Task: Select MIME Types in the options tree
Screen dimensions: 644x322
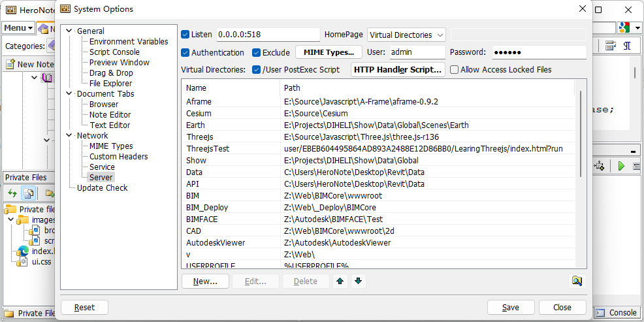Action: (111, 146)
